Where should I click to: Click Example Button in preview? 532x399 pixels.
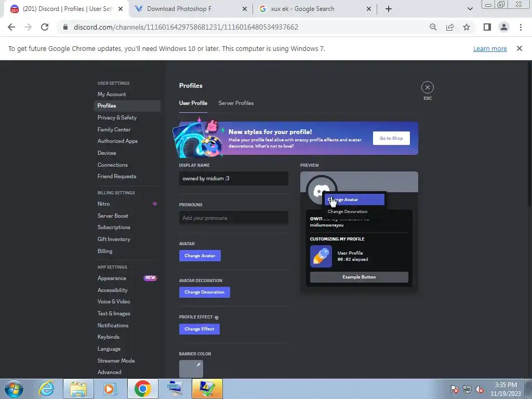359,277
